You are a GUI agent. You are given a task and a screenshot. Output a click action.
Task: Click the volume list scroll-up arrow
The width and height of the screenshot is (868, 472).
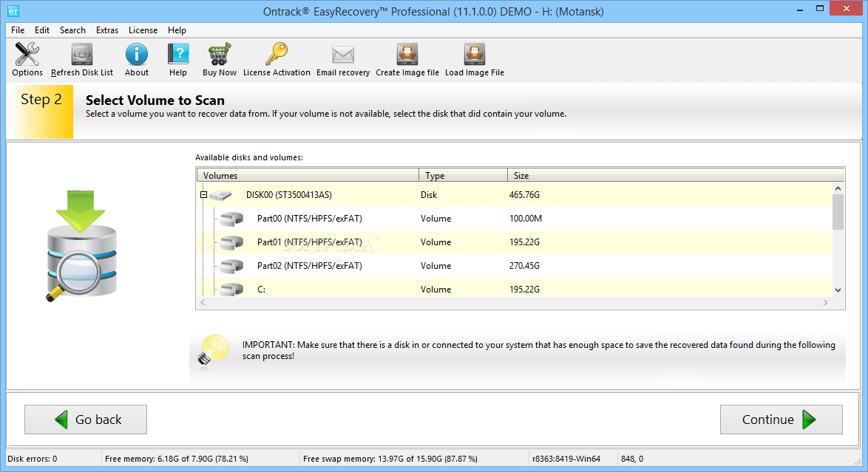tap(838, 188)
